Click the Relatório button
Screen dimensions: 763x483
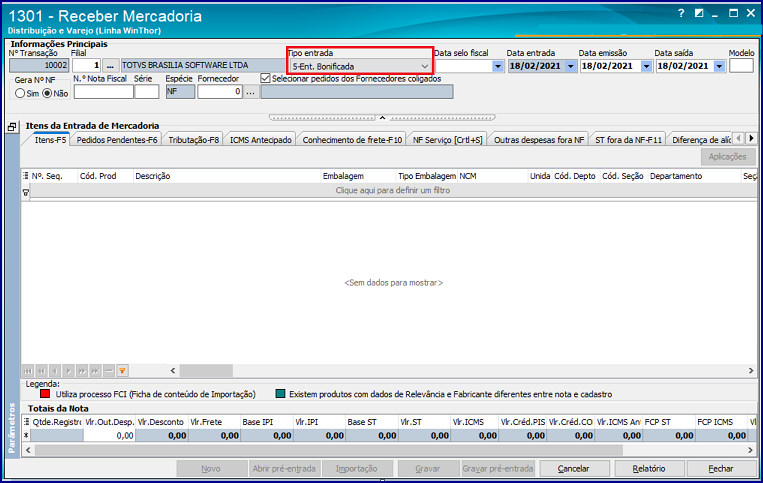[x=649, y=469]
